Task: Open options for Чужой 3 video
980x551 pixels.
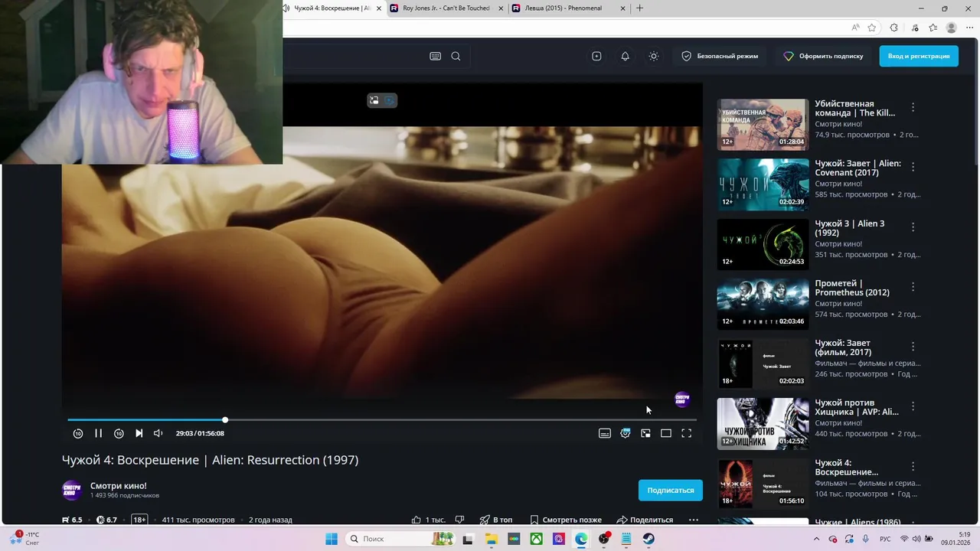Action: point(913,227)
